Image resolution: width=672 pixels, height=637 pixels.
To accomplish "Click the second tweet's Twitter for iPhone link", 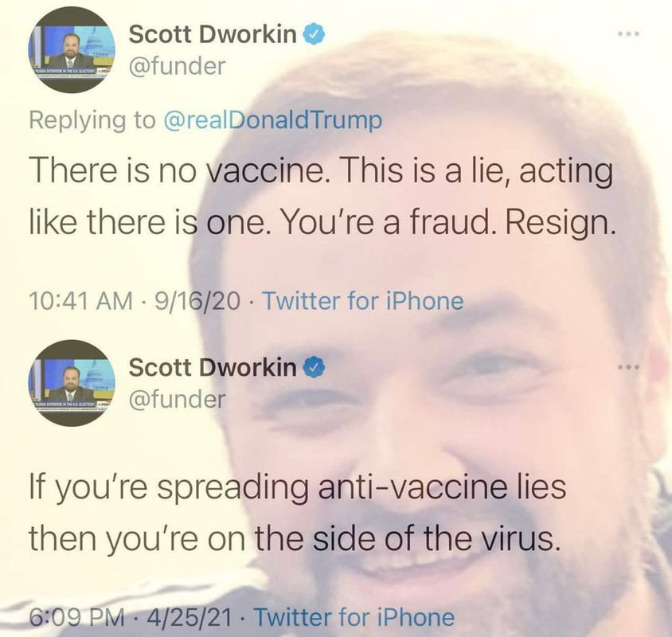I will pyautogui.click(x=354, y=617).
